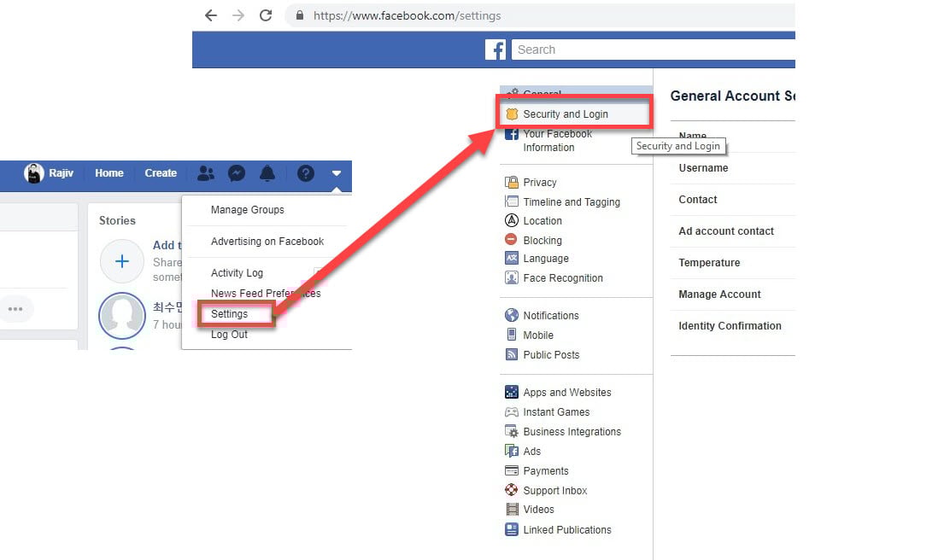Viewport: 950px width, 560px height.
Task: Click the Support Inbox lifebuoy icon
Action: point(512,490)
